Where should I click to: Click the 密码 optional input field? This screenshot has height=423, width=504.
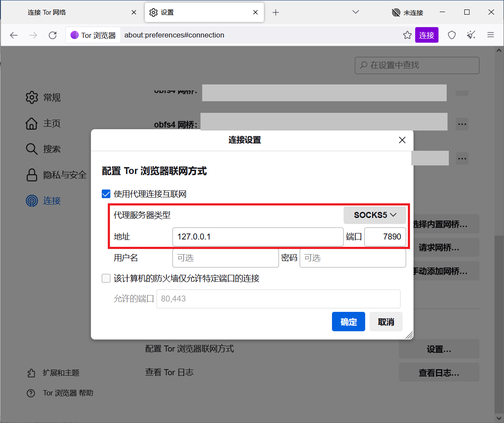pyautogui.click(x=353, y=258)
